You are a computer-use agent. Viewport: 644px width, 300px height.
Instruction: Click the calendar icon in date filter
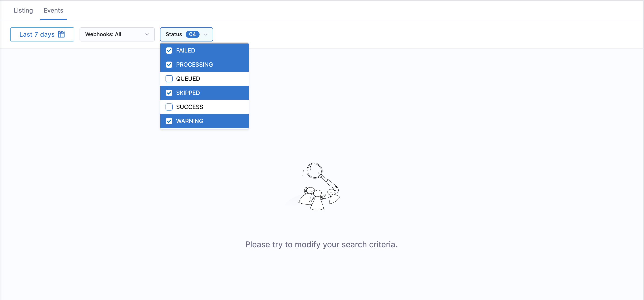pyautogui.click(x=61, y=34)
